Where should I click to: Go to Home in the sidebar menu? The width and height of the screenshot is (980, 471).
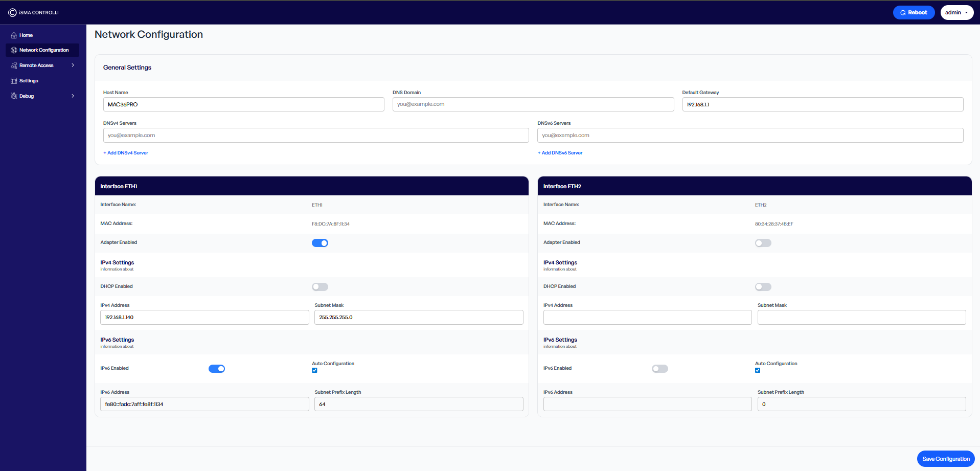point(26,35)
